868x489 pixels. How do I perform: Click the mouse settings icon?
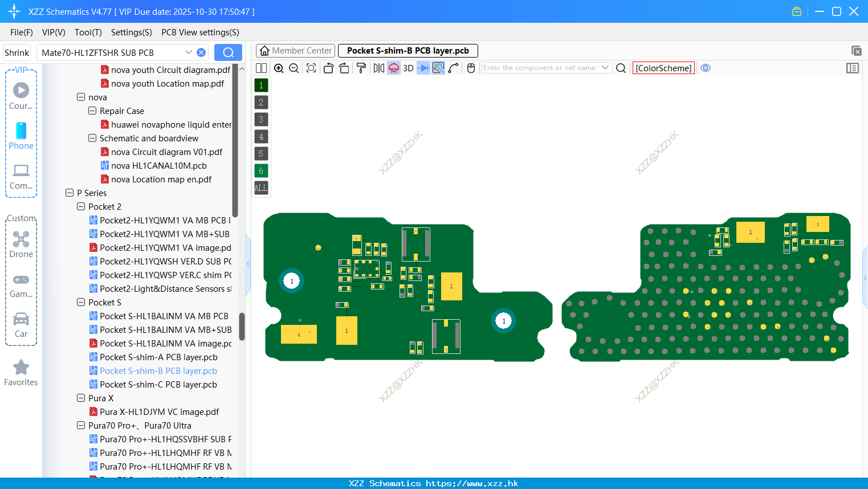click(x=471, y=68)
